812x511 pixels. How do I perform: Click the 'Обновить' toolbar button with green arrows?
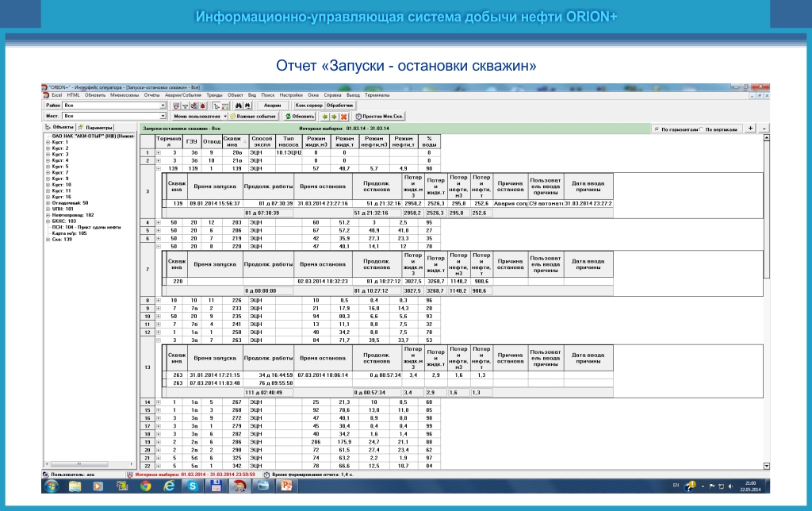(300, 117)
